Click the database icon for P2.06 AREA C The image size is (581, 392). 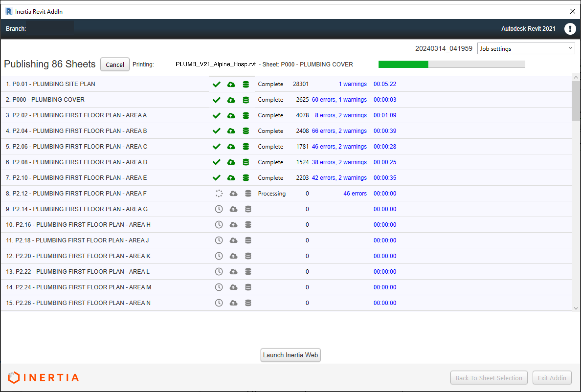point(246,147)
